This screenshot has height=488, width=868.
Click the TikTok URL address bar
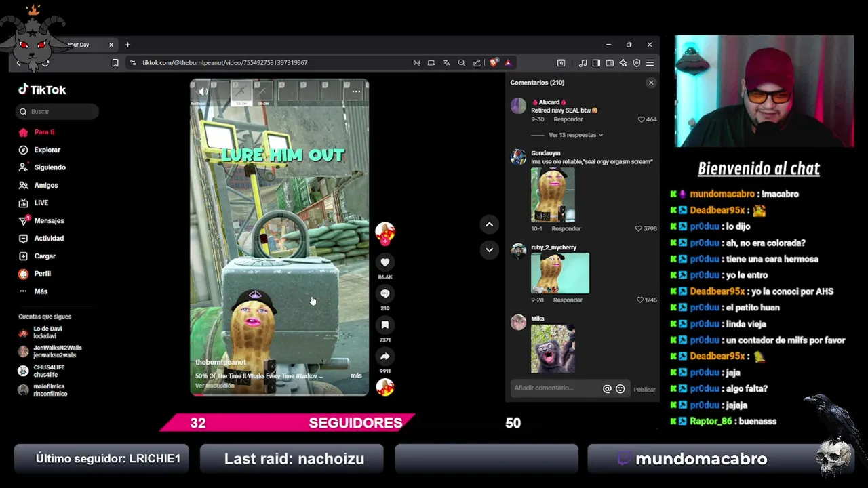tap(224, 62)
